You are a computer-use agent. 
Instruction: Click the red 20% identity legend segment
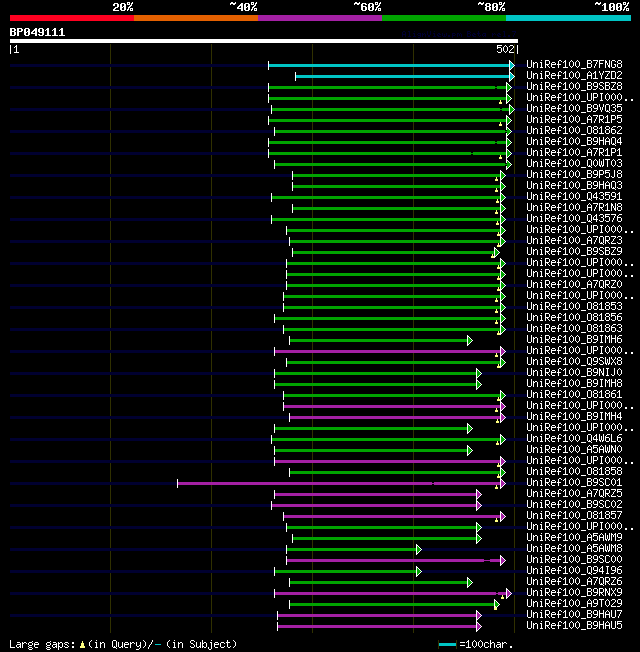[x=72, y=18]
